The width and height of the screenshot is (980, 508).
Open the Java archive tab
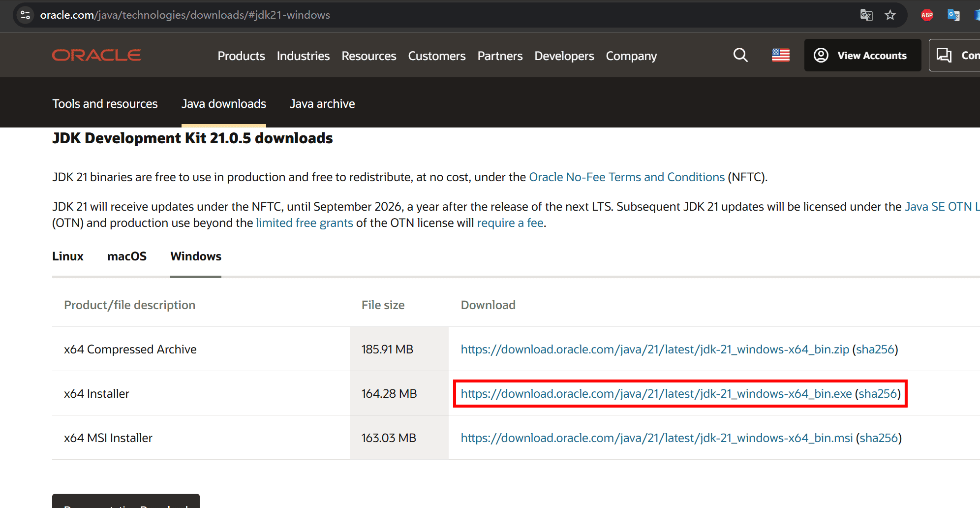click(x=322, y=104)
